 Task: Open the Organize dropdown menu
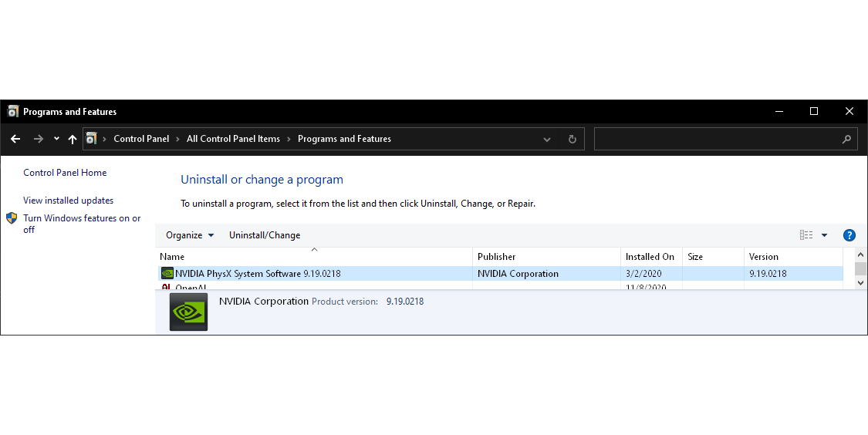click(x=190, y=235)
